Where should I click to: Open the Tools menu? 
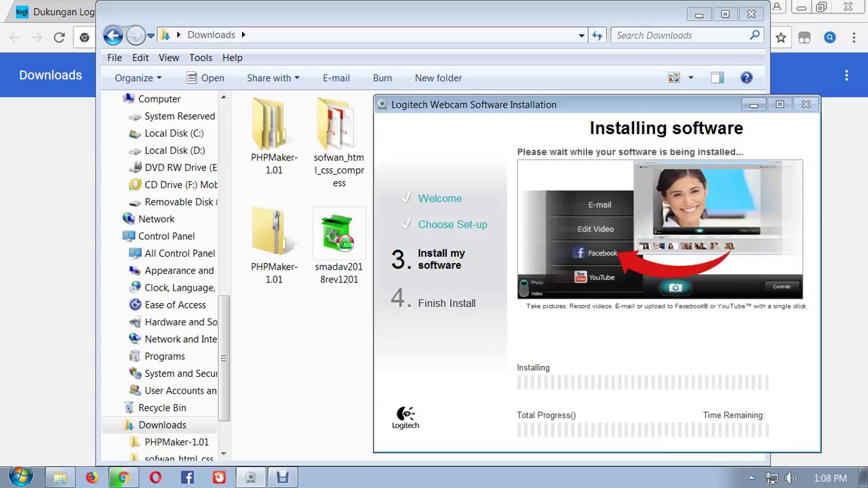pos(201,58)
